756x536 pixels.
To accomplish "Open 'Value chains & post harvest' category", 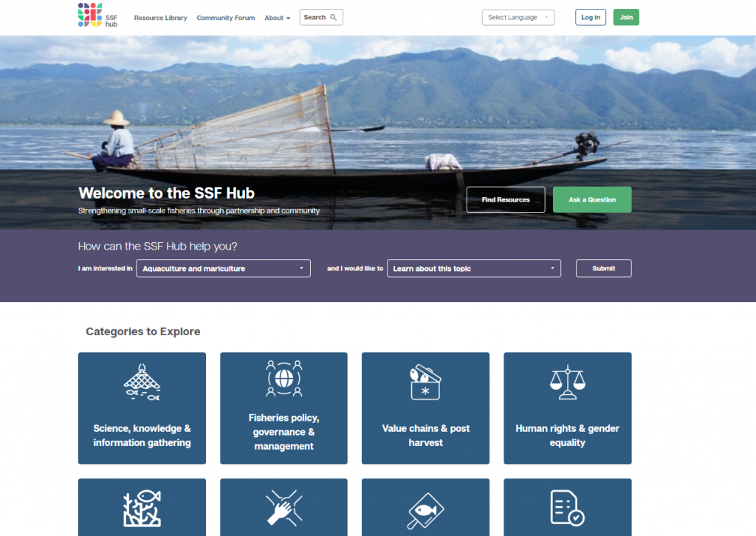I will click(x=425, y=408).
